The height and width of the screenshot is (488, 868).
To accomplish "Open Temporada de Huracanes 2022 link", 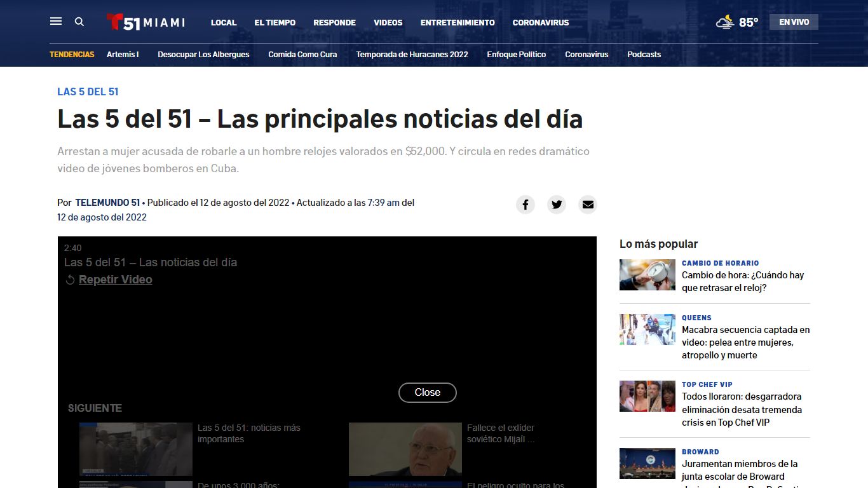I will [412, 55].
